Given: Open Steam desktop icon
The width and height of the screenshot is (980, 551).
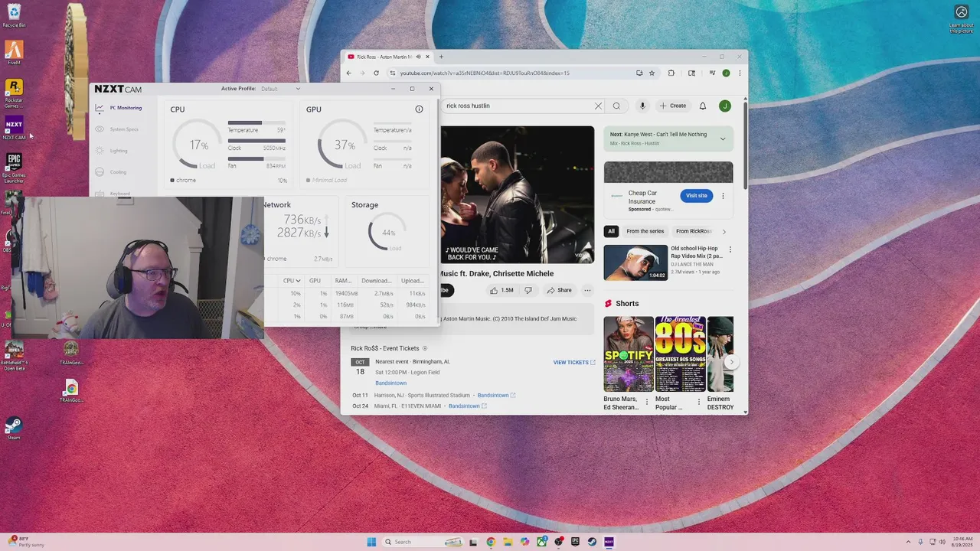Looking at the screenshot, I should tap(14, 427).
